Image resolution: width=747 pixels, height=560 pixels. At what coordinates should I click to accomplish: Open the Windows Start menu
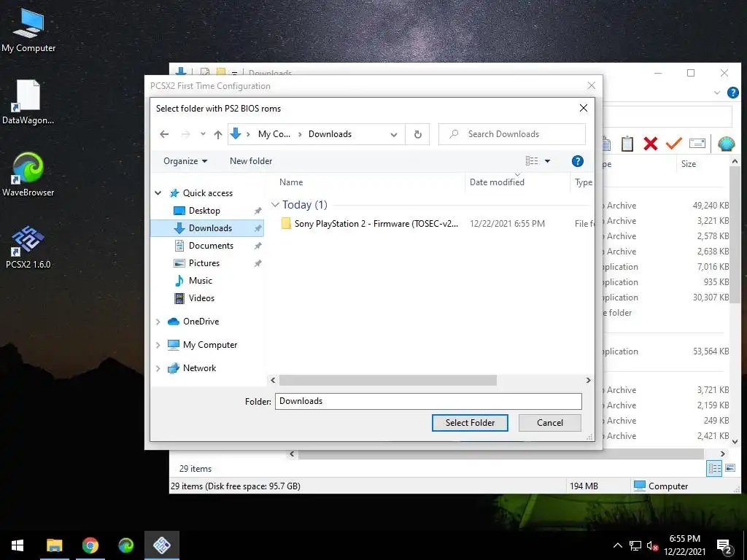click(x=18, y=545)
